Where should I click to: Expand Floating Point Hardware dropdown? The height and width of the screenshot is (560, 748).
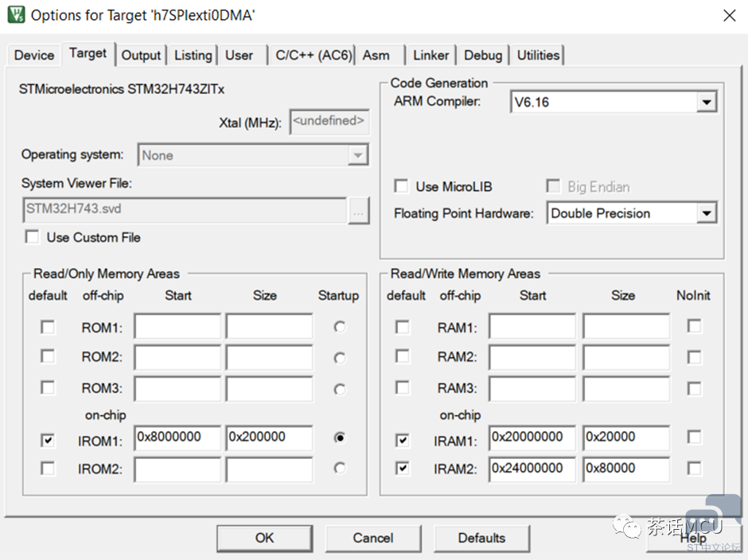pyautogui.click(x=706, y=213)
